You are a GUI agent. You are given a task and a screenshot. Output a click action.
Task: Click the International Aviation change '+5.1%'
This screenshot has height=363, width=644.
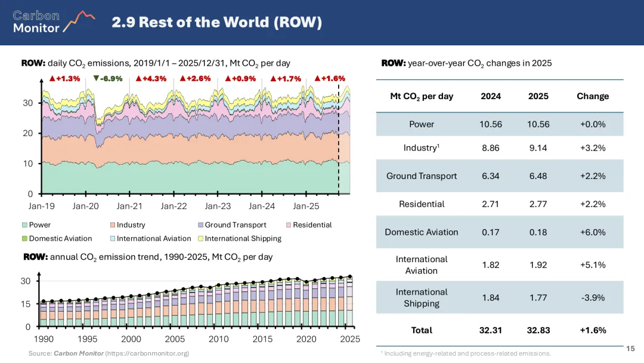(593, 264)
